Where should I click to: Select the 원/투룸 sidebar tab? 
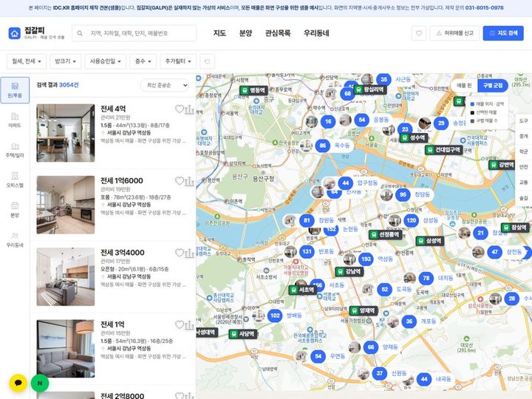pyautogui.click(x=15, y=90)
